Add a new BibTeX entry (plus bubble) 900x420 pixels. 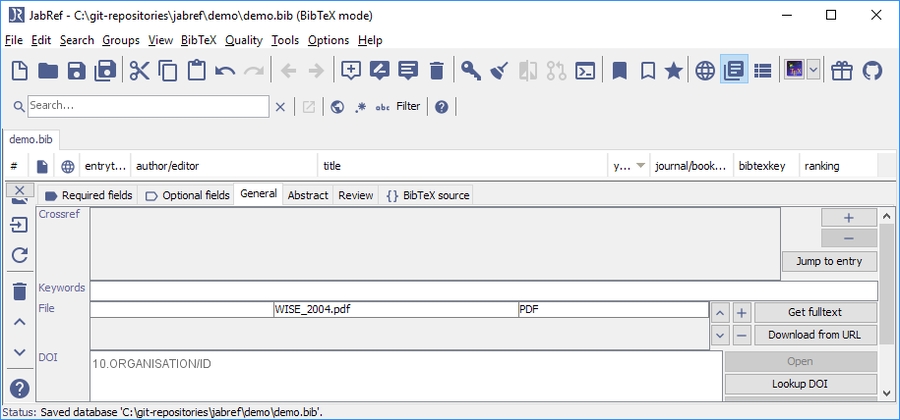[x=351, y=71]
